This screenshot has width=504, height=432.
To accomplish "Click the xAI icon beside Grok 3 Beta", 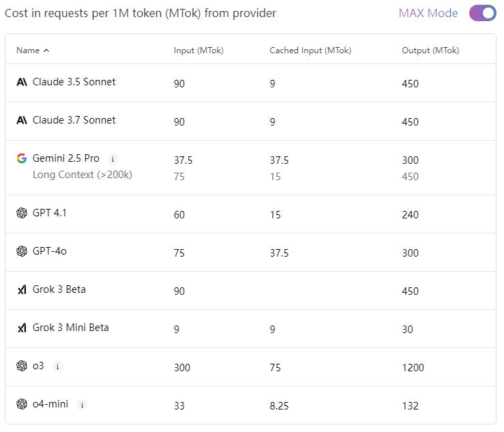I will pos(22,289).
